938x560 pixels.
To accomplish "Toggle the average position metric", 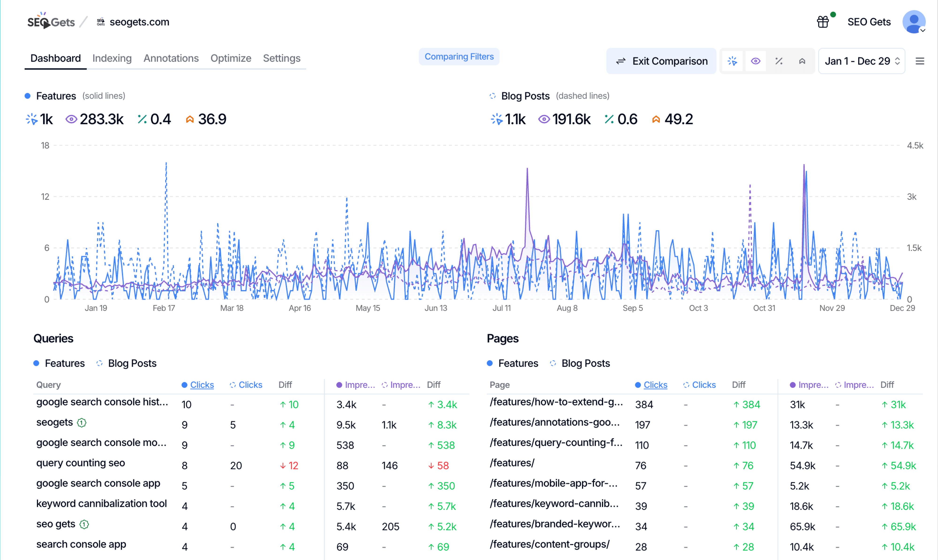I will pos(802,61).
